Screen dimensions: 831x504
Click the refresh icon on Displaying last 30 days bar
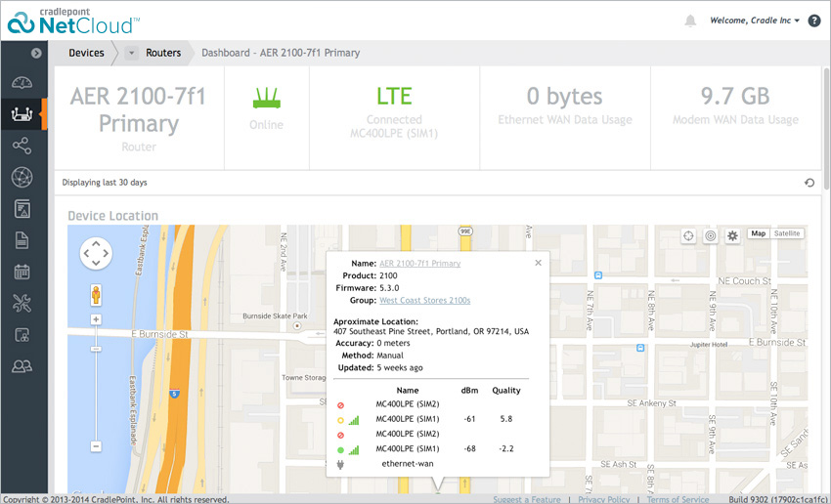click(x=809, y=183)
